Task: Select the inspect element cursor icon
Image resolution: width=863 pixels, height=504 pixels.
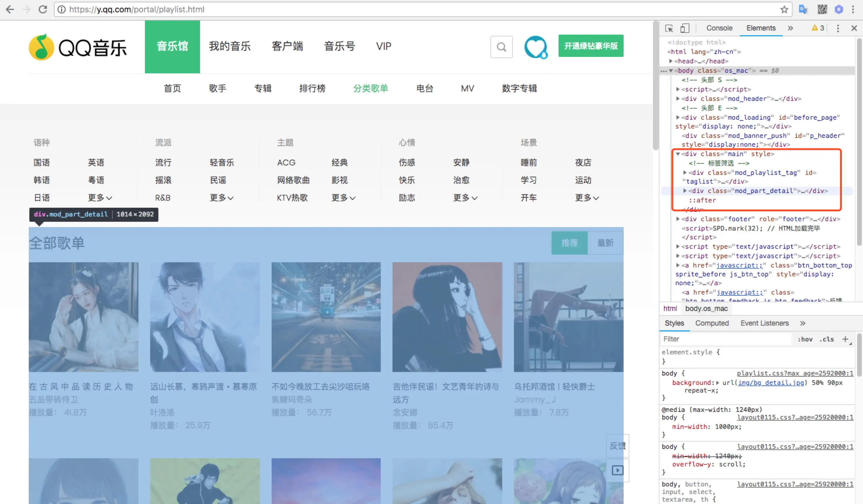Action: point(669,28)
